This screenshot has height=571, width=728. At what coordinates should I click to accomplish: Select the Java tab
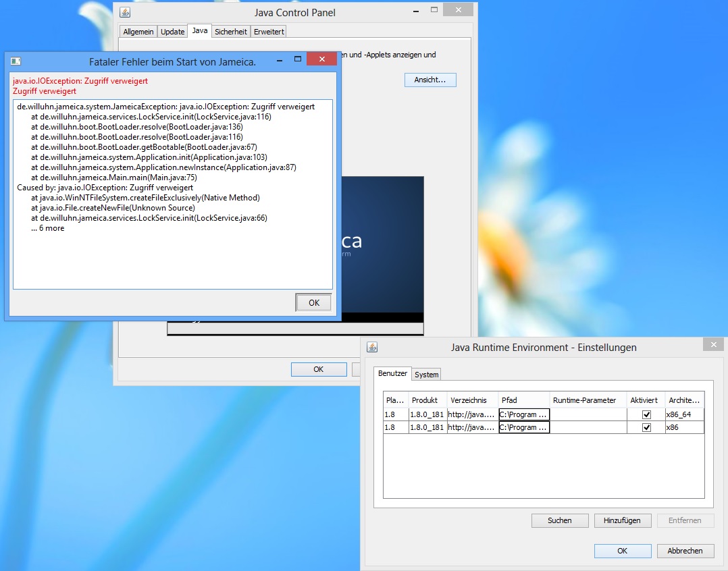tap(200, 30)
